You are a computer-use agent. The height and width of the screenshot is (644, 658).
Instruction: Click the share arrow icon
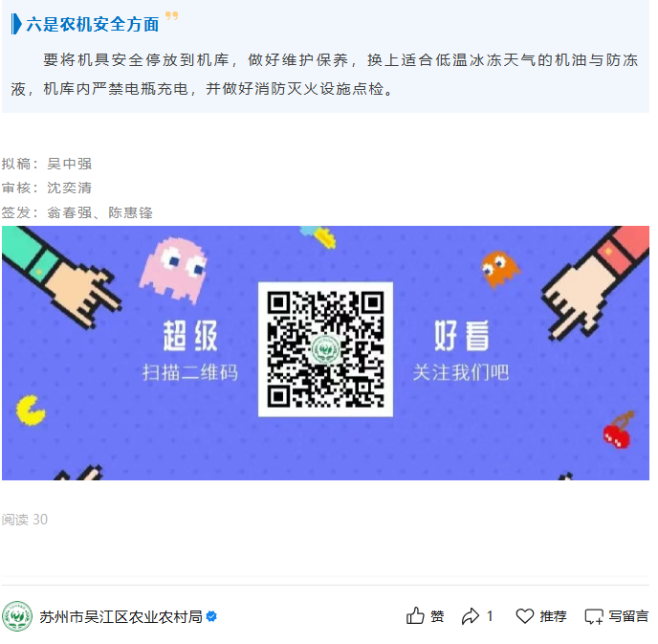(470, 616)
